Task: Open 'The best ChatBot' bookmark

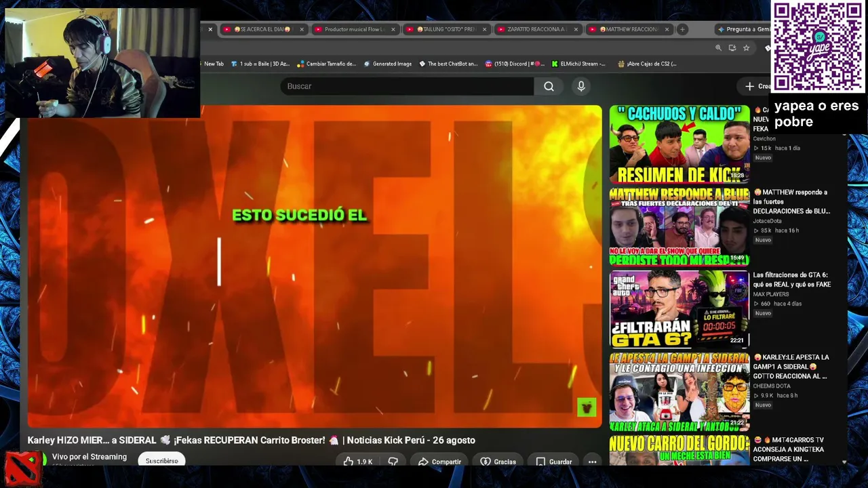Action: (x=448, y=64)
